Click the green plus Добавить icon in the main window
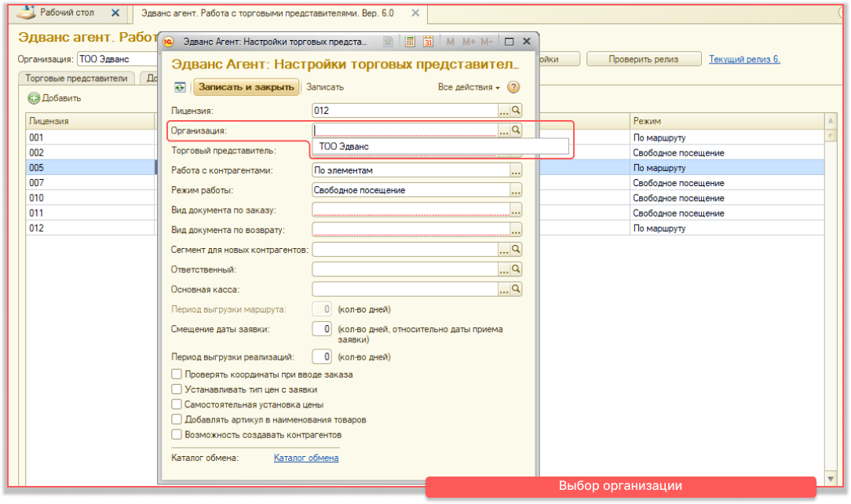 34,98
